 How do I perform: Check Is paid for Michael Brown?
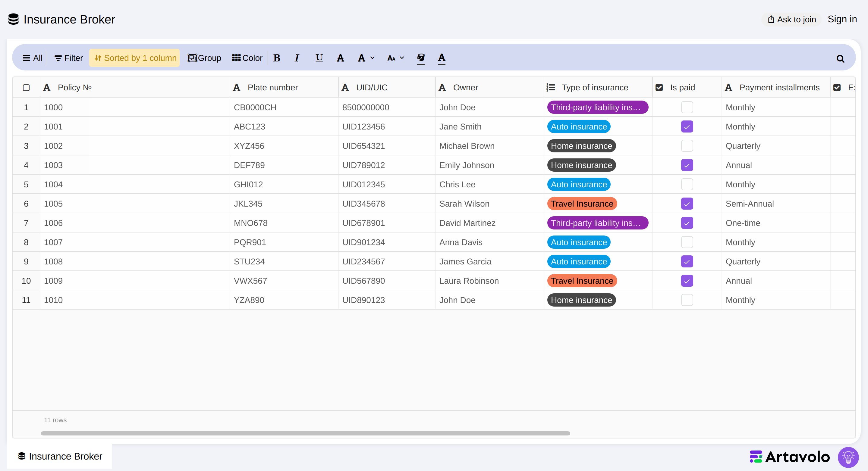click(x=687, y=146)
